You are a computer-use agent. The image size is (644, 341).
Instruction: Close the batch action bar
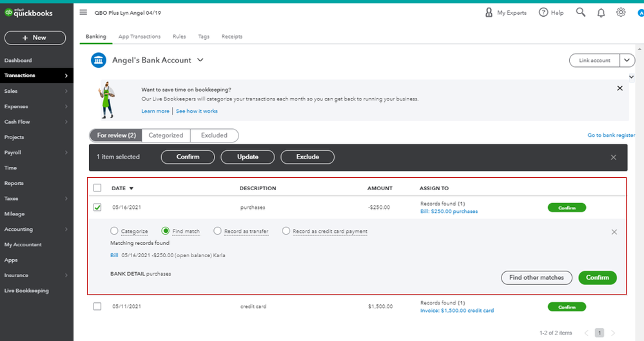click(613, 157)
